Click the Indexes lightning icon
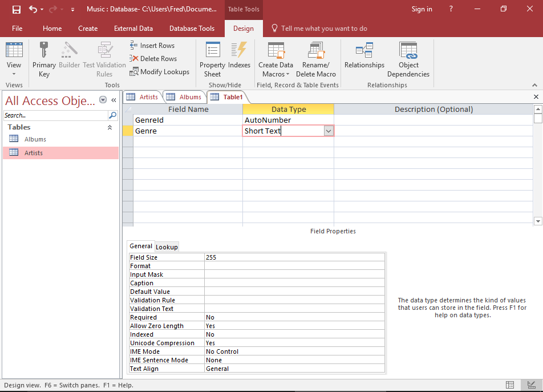 point(239,50)
